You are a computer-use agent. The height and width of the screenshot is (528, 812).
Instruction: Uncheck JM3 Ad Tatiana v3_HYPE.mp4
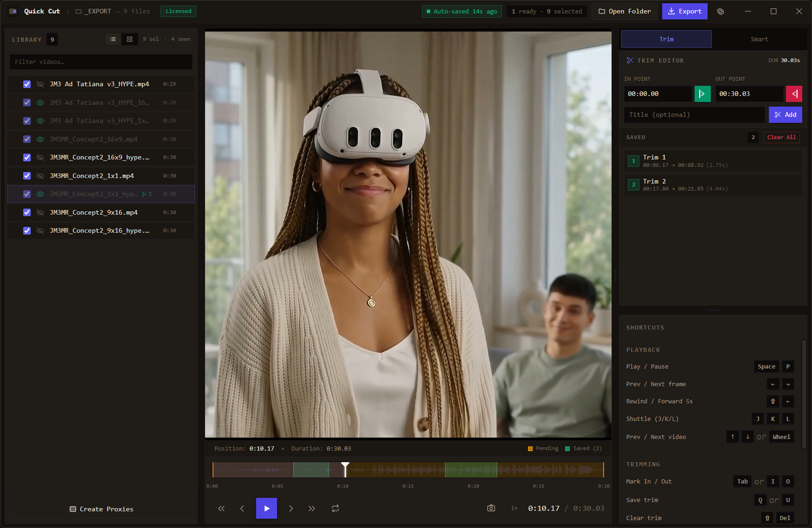tap(27, 84)
